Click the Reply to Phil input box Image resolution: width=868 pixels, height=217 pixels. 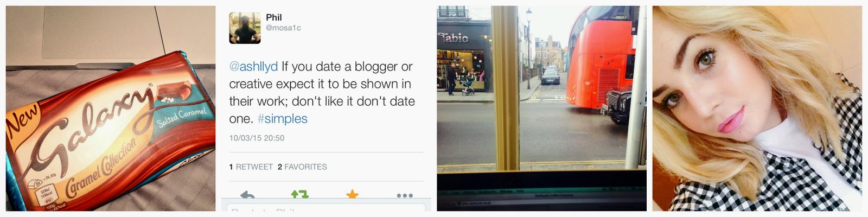[x=325, y=208]
